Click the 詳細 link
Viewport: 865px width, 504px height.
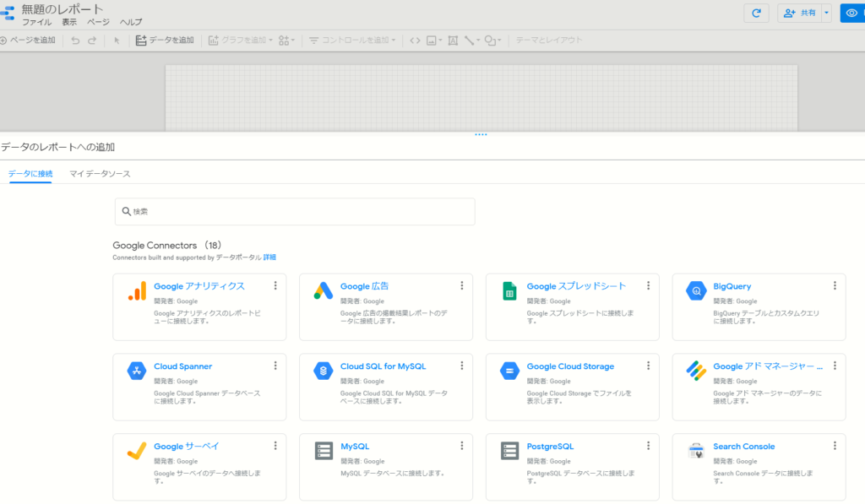coord(269,257)
